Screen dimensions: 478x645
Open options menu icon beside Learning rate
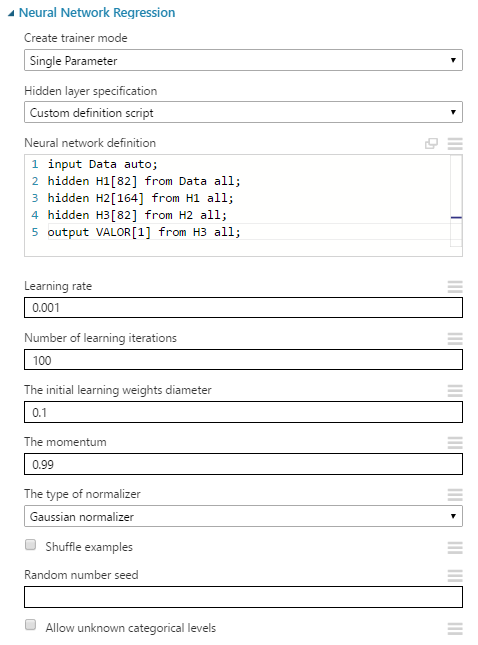click(x=455, y=286)
